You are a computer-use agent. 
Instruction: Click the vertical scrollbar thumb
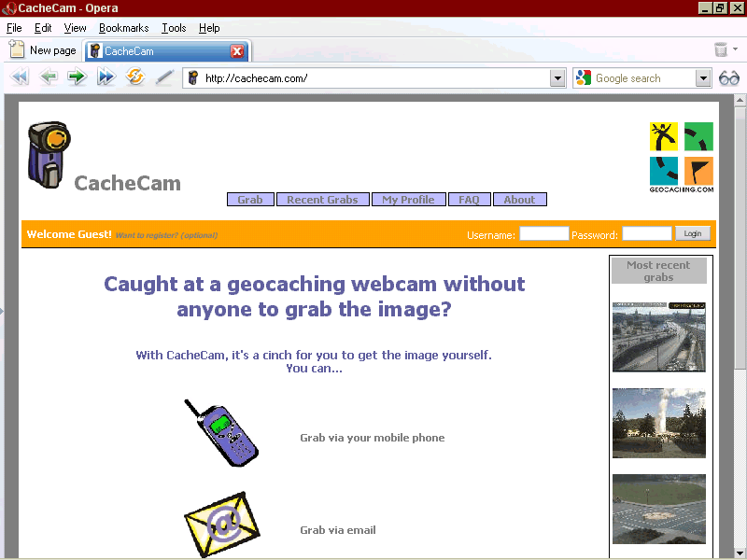click(740, 237)
